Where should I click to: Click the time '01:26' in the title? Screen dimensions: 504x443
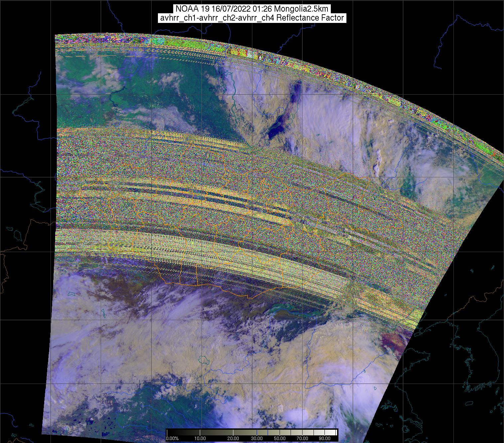coord(262,9)
